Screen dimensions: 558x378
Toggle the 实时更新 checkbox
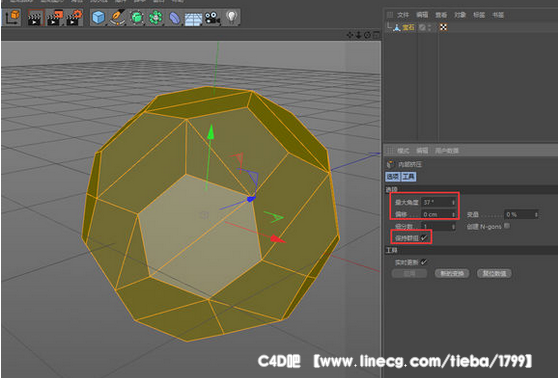click(x=424, y=262)
